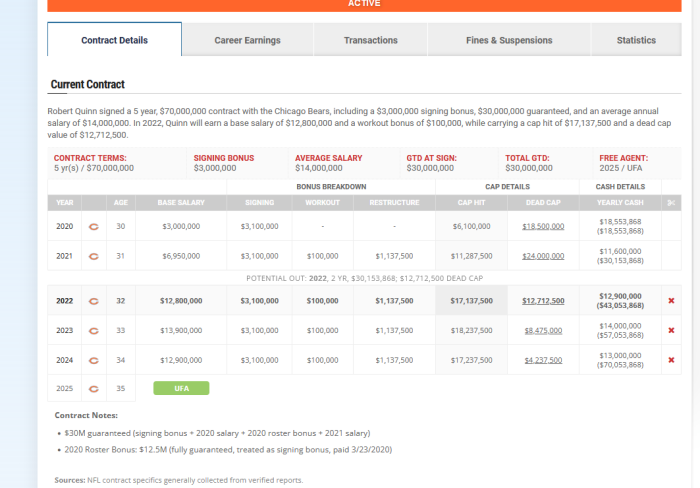Open 2021 dead cap $24,000,000 link
Viewport: 700px width, 488px height.
pyautogui.click(x=543, y=256)
